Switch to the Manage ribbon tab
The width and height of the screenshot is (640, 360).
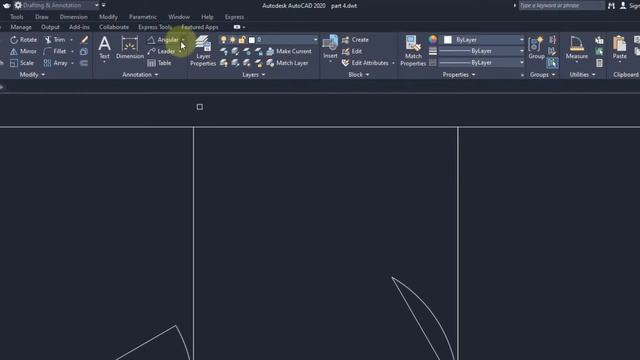pos(21,27)
